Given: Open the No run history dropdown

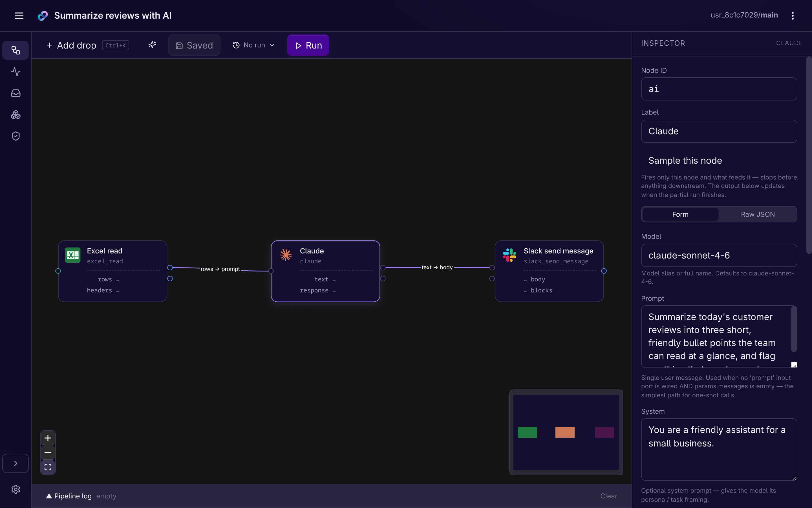Looking at the screenshot, I should pos(254,45).
